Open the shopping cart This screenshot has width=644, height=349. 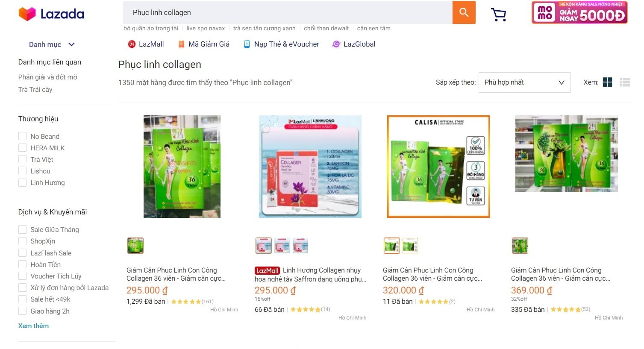[498, 15]
